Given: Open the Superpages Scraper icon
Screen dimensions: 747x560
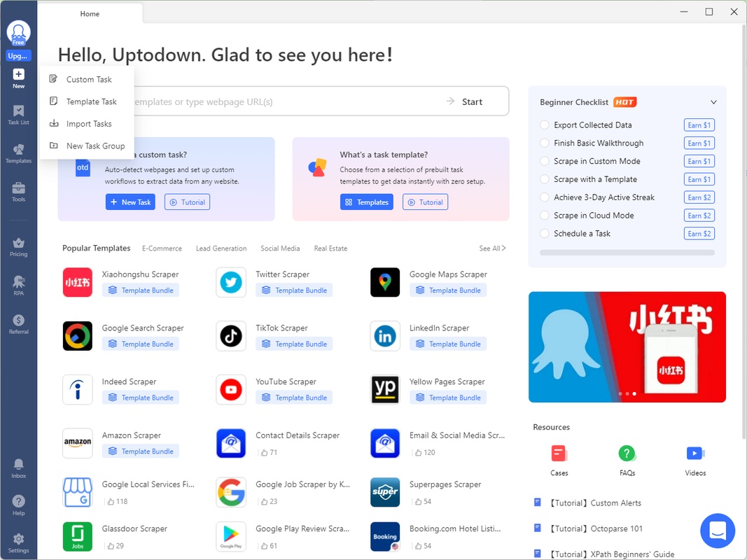Looking at the screenshot, I should coord(385,492).
